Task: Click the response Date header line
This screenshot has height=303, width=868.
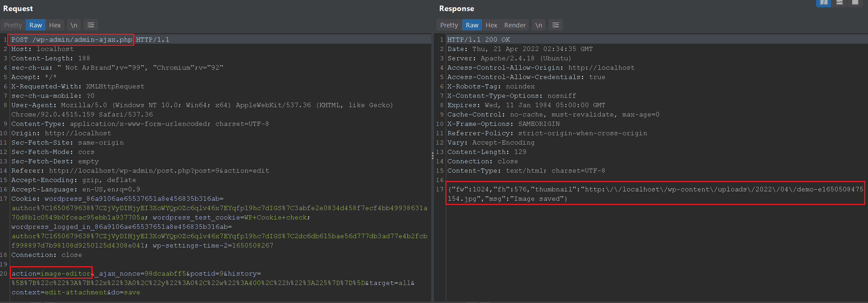Action: click(x=520, y=49)
